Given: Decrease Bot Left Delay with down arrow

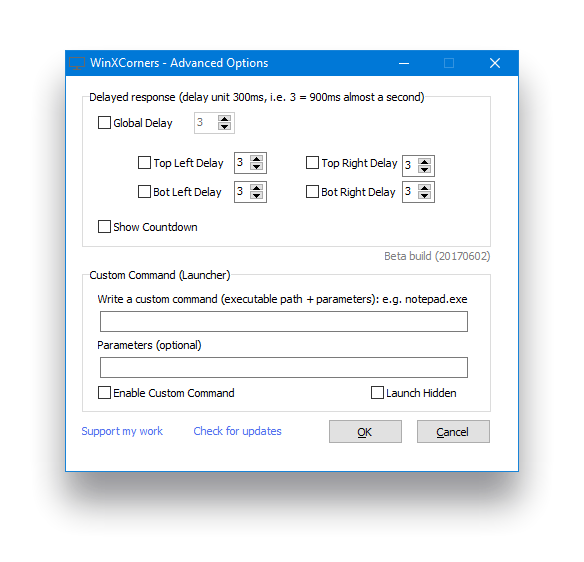Looking at the screenshot, I should pyautogui.click(x=257, y=196).
